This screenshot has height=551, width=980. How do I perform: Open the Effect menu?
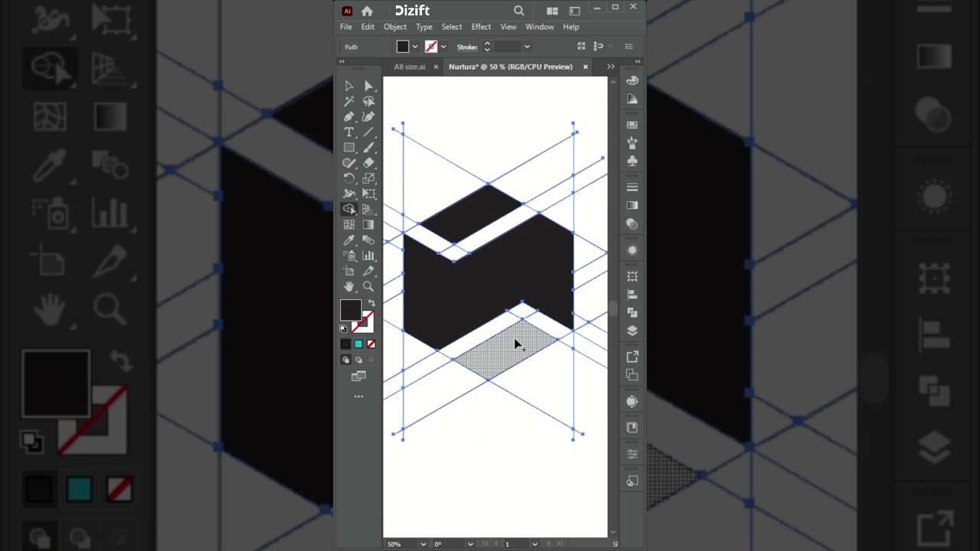(x=481, y=27)
